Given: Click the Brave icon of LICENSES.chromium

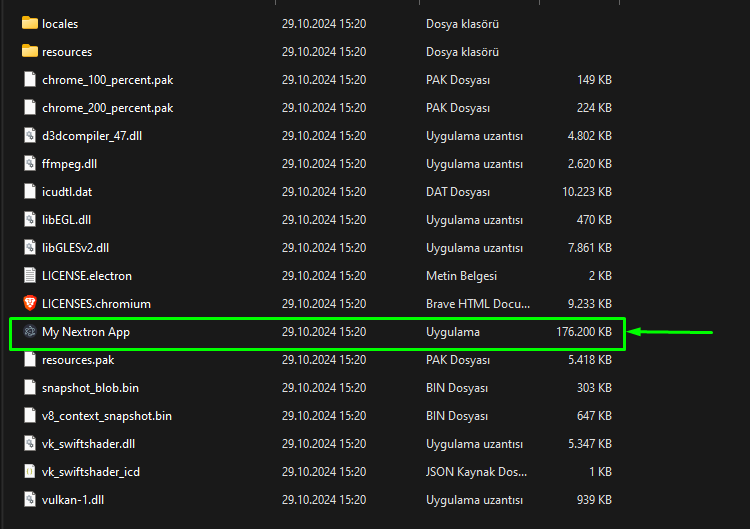Looking at the screenshot, I should 29,303.
